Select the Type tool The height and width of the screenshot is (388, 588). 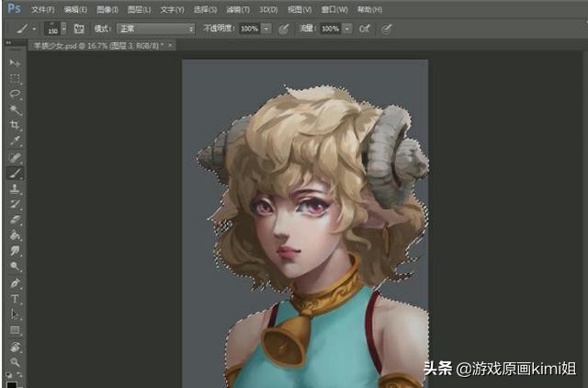click(x=15, y=299)
